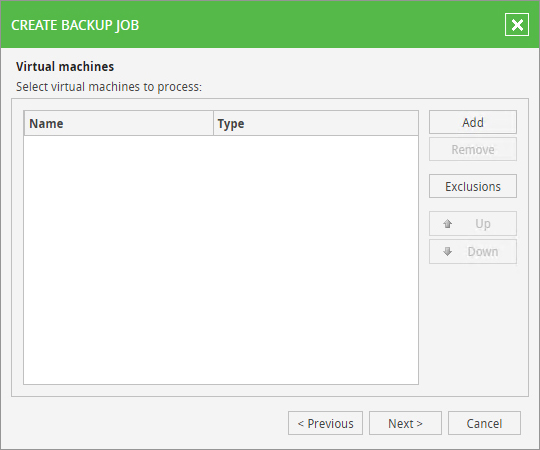Click the divider between Name and Type columns

pyautogui.click(x=214, y=123)
